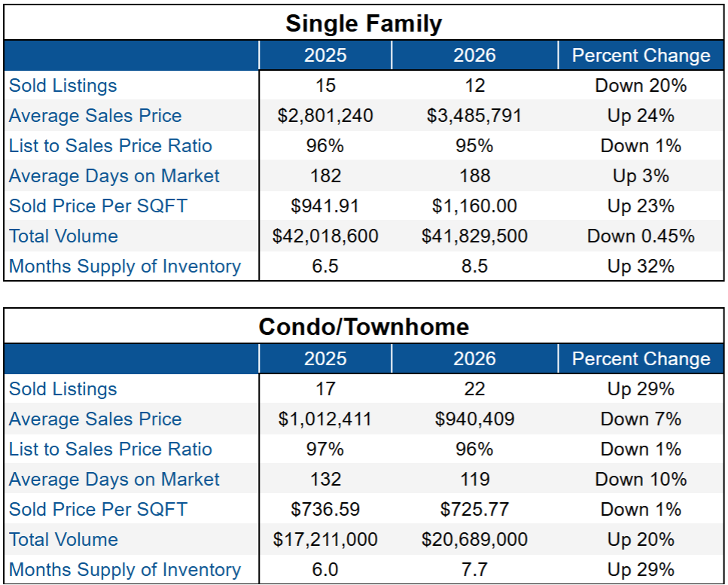Select the 2026 column header under Condo/Townhome
This screenshot has width=728, height=585.
click(474, 359)
